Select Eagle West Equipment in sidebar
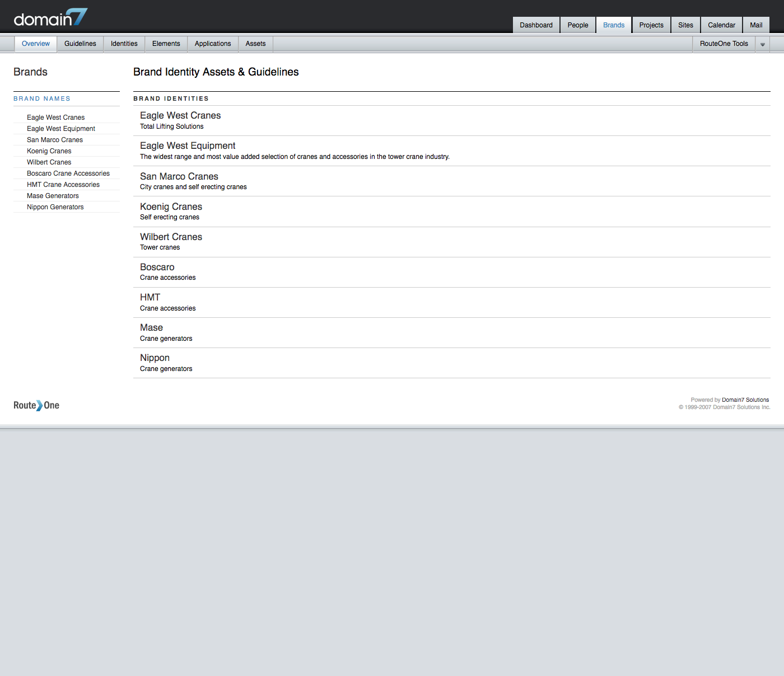 click(x=61, y=129)
